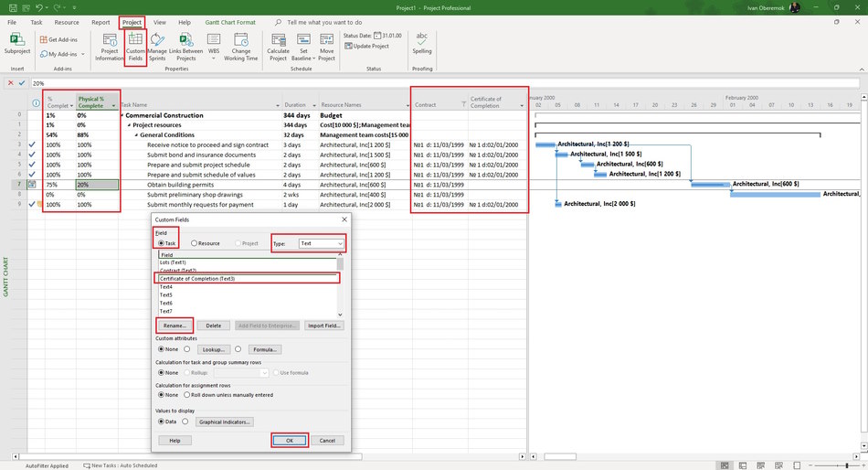Viewport: 868px width, 470px height.
Task: Confirm the formula bar entry (check mark)
Action: coord(22,83)
